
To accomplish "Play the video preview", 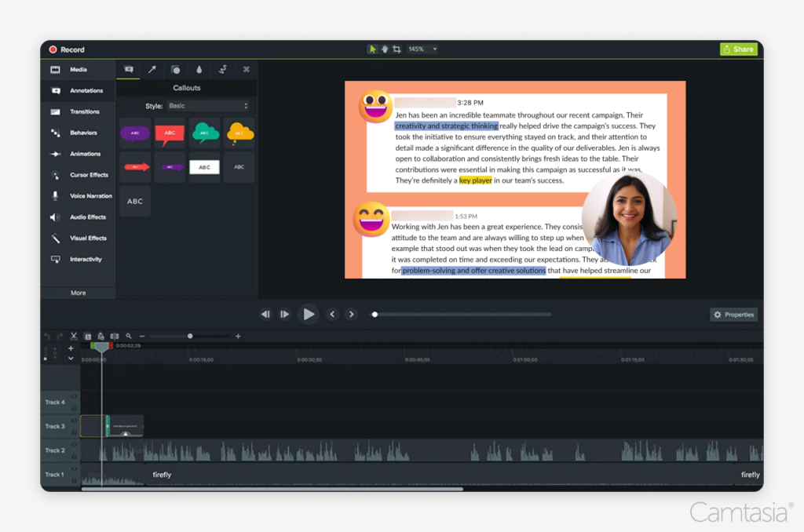I will 309,314.
